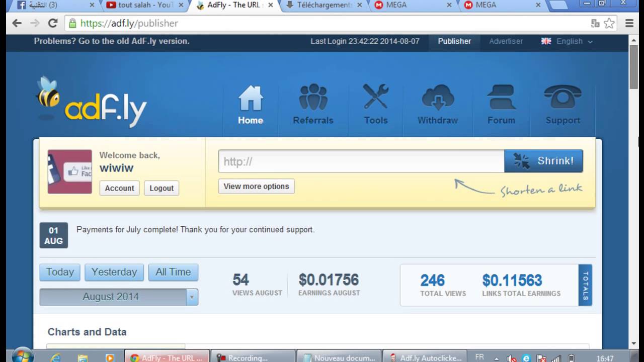Viewport: 644px width, 362px height.
Task: Open the Tools section
Action: click(x=376, y=106)
